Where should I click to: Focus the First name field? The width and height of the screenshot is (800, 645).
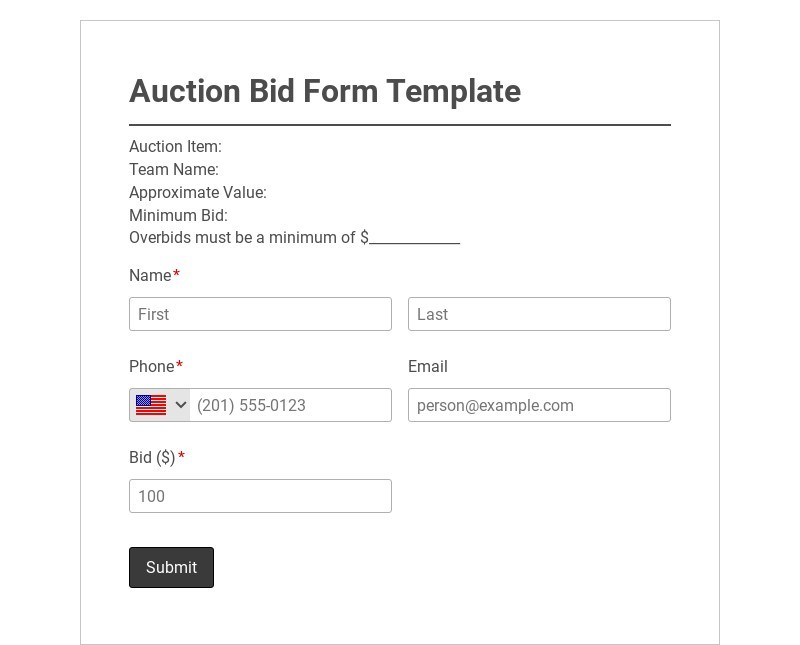click(x=260, y=314)
